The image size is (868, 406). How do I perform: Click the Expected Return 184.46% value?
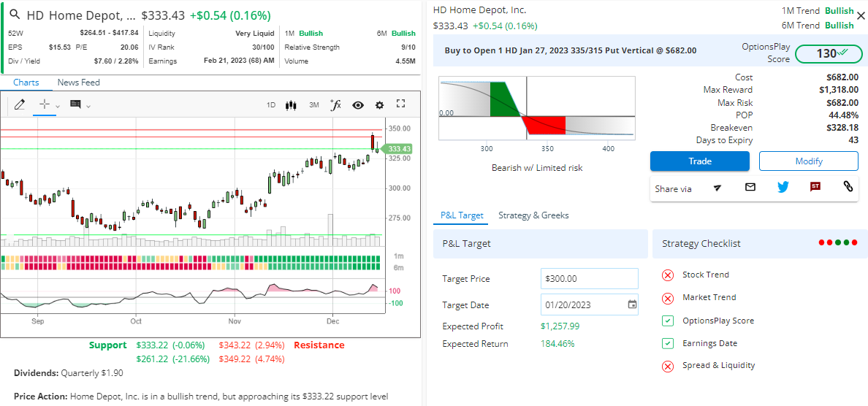[557, 344]
